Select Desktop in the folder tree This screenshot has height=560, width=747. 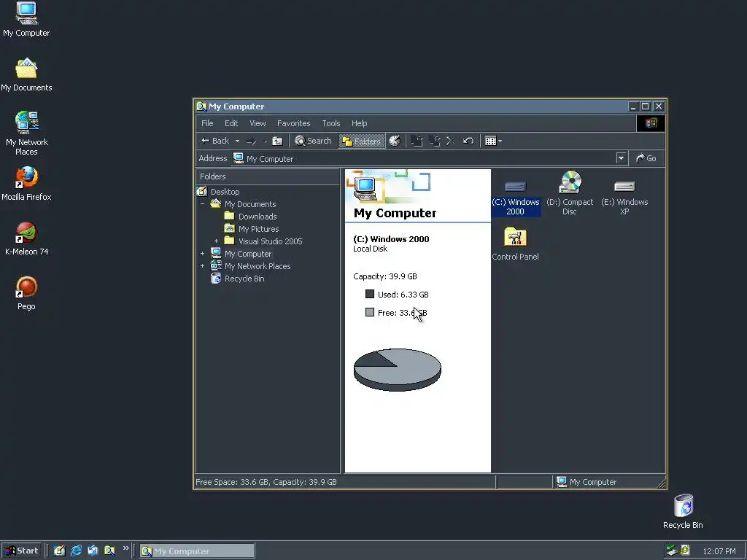pyautogui.click(x=225, y=192)
